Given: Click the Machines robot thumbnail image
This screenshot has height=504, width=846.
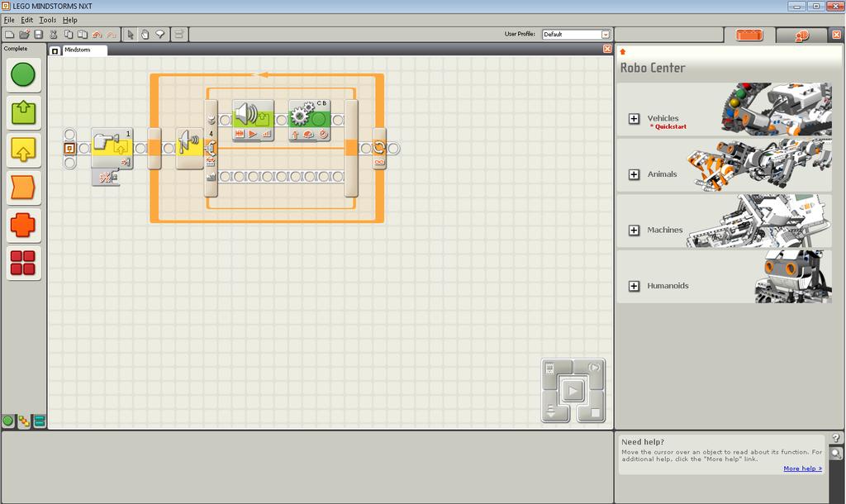Looking at the screenshot, I should tap(758, 220).
